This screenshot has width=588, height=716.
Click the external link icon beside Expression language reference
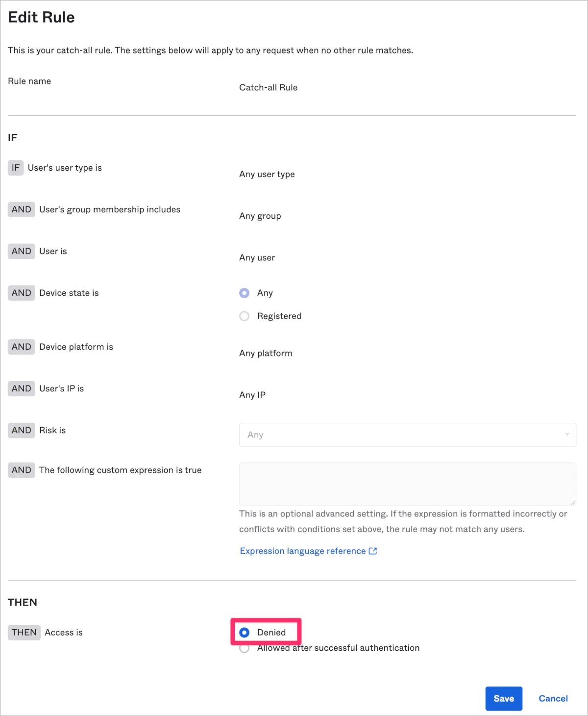373,551
